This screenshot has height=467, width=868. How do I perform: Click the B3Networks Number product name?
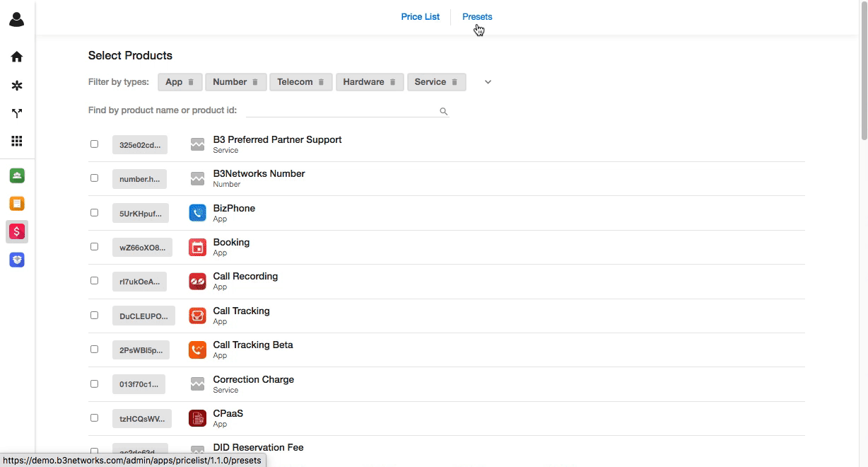click(259, 173)
